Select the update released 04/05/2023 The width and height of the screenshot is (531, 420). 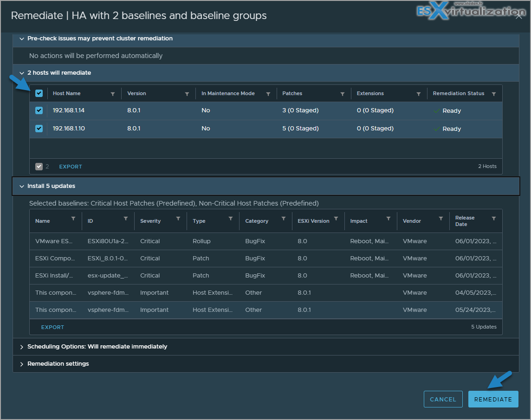coord(266,293)
